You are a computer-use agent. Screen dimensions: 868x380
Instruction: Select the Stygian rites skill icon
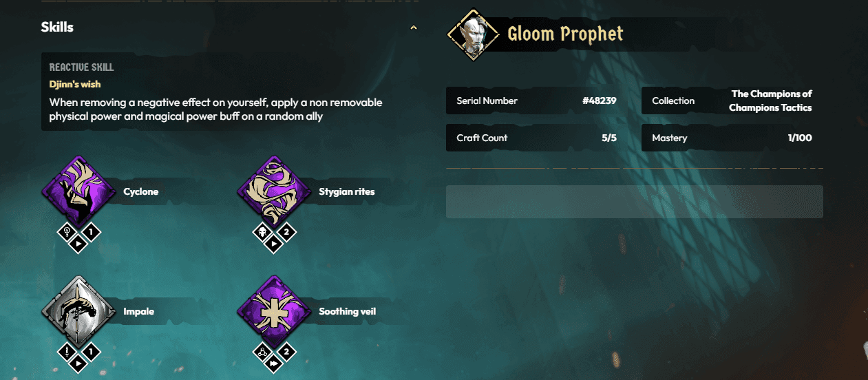[273, 191]
